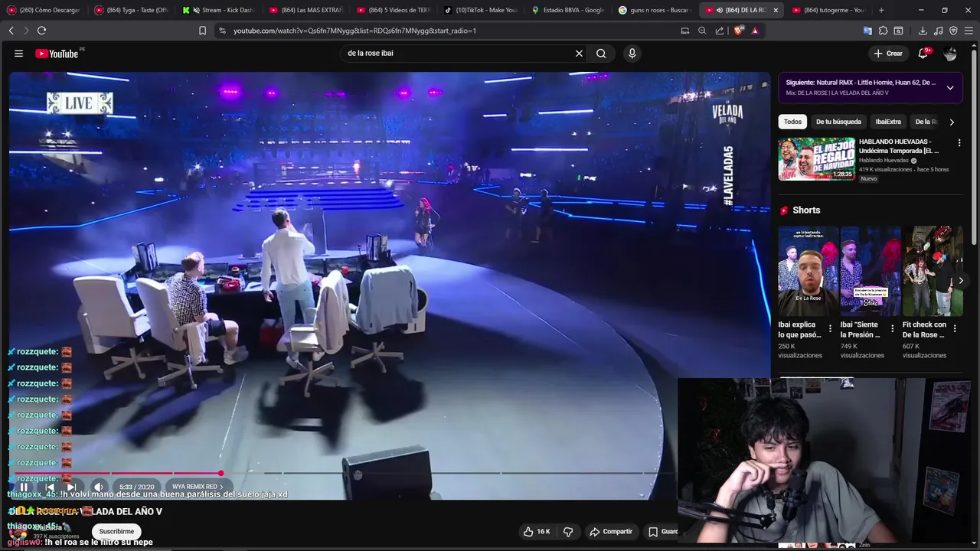
Task: Switch to the tutogerme YouTube tab
Action: 829,10
